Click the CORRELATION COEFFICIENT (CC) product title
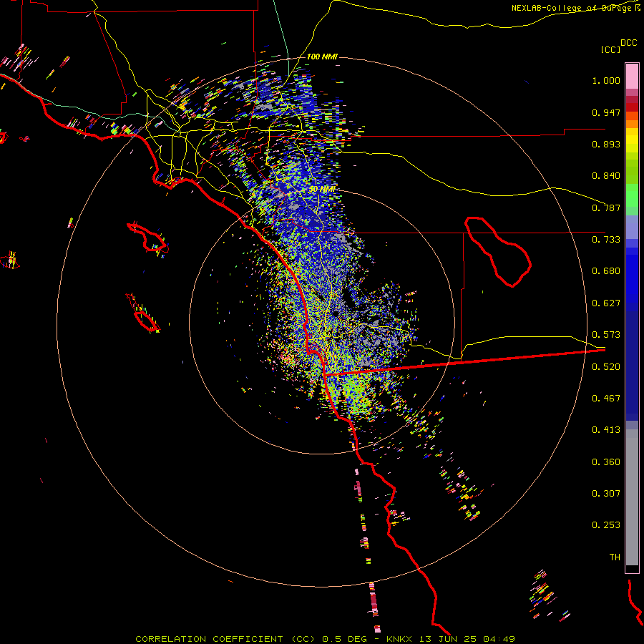644x644 pixels. (225, 639)
